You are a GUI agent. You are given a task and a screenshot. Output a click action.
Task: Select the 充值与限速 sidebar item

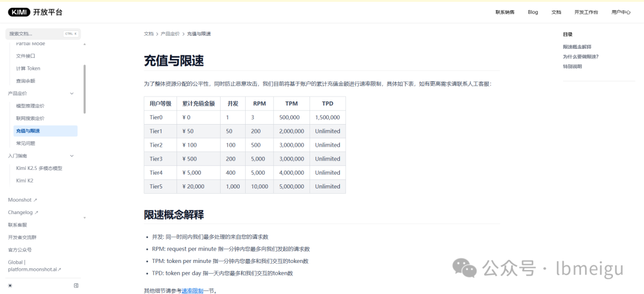(45, 131)
